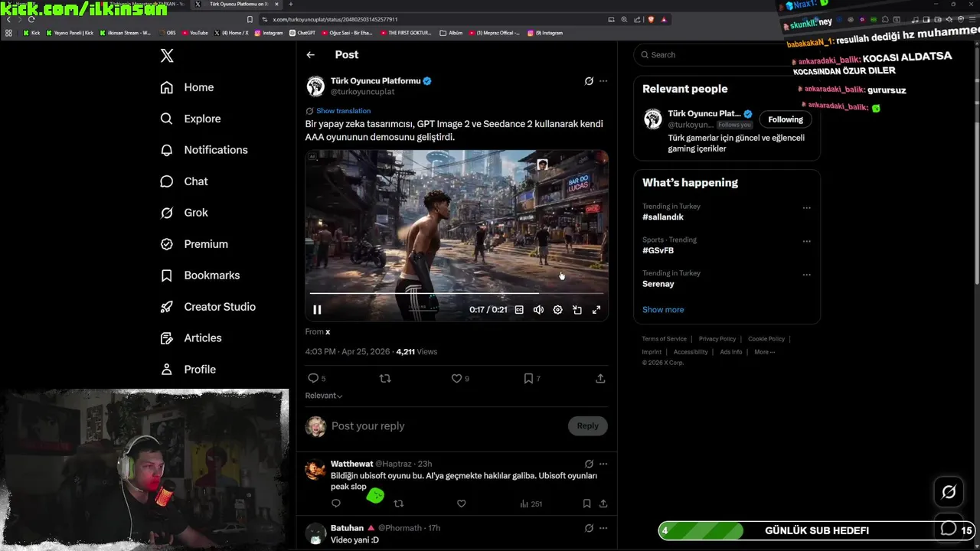Click the X logo in sidebar
This screenshot has width=980, height=551.
[167, 55]
